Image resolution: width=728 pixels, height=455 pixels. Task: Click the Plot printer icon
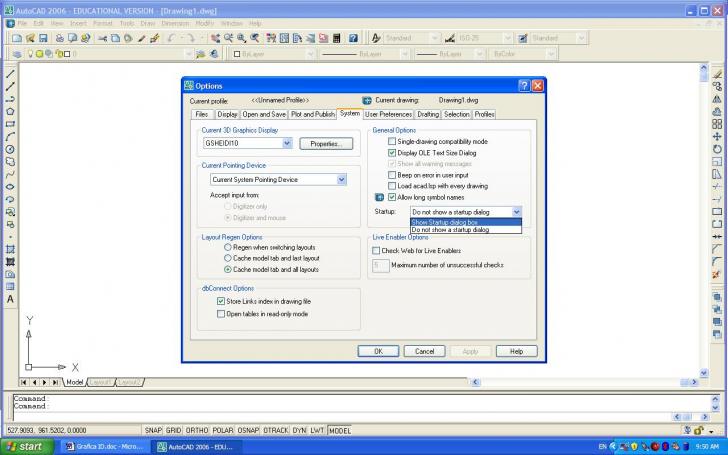(59, 38)
